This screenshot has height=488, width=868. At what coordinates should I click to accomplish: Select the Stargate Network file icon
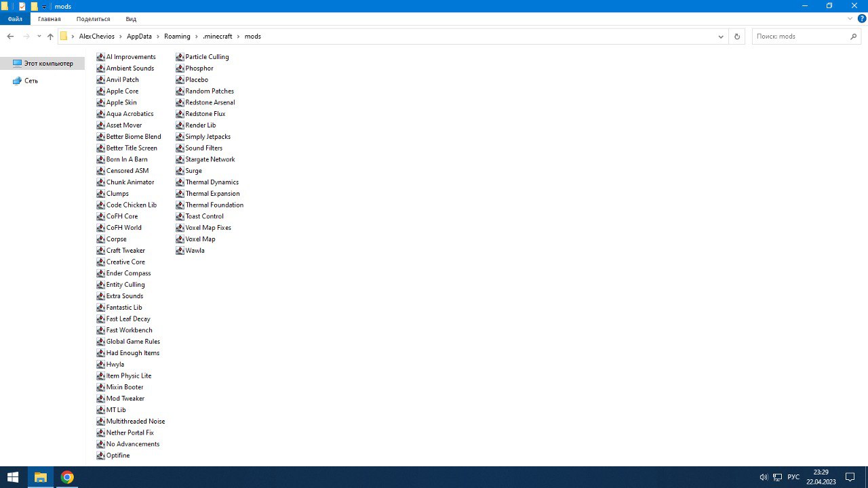[180, 159]
